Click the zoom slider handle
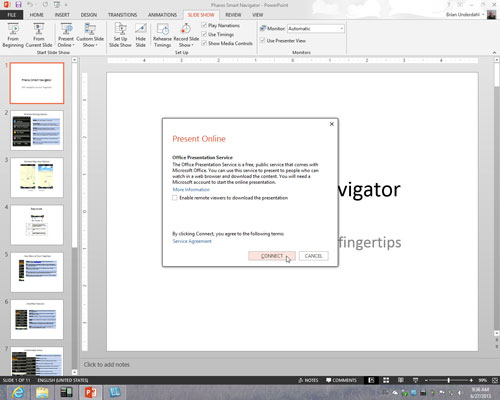Viewport: 500px width, 400px height. tap(449, 380)
